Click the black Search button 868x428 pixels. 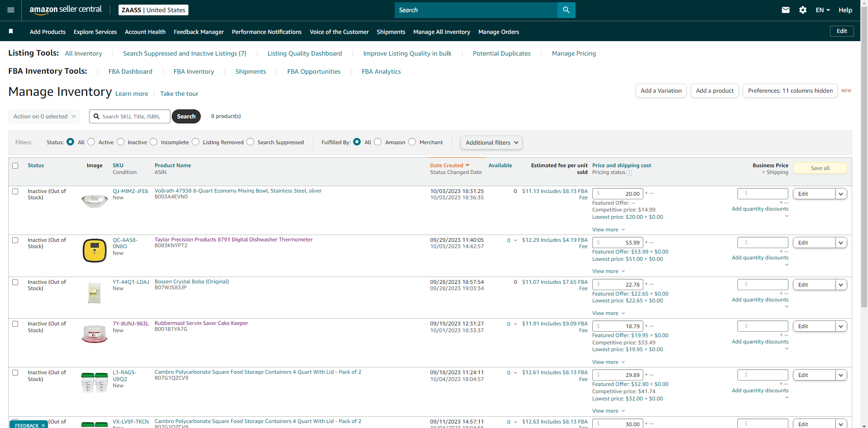pyautogui.click(x=186, y=116)
